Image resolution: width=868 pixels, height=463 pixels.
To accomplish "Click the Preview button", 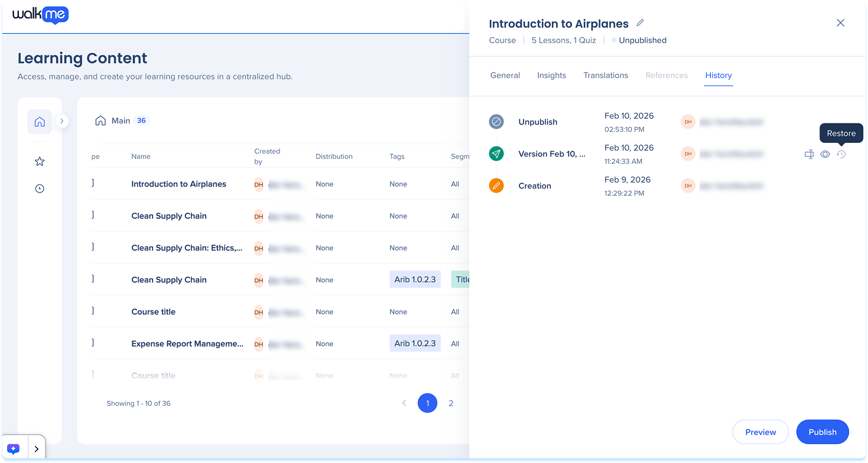I will (760, 432).
